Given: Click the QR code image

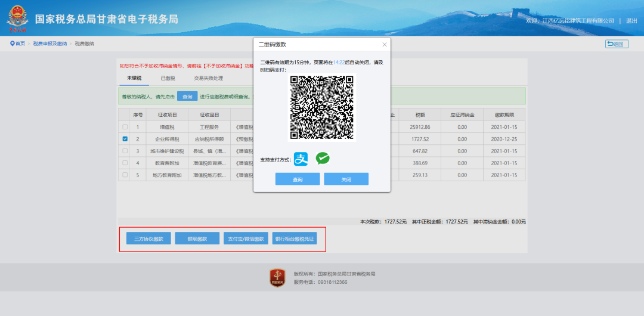Looking at the screenshot, I should (x=322, y=107).
